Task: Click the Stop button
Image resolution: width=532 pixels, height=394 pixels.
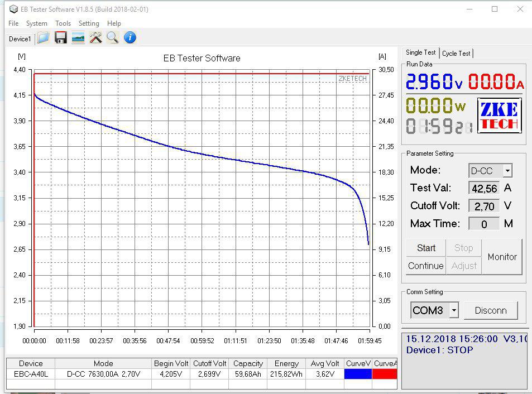Action: 464,248
